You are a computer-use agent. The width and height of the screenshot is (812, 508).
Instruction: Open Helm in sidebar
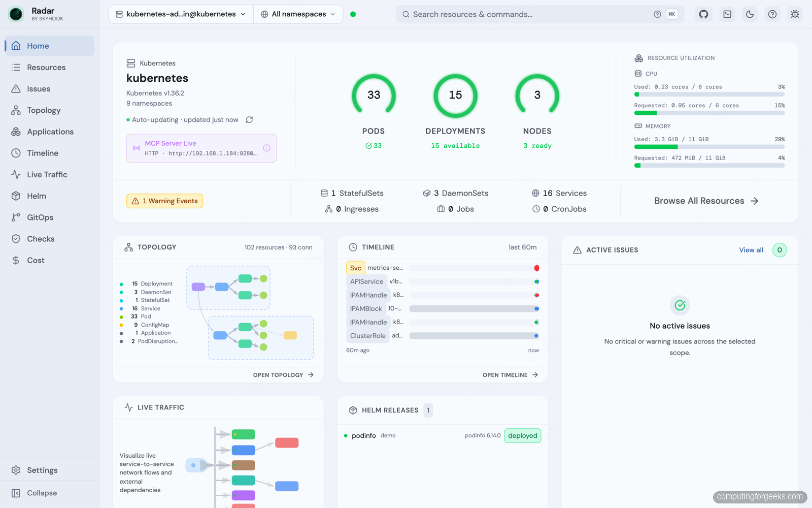[50, 196]
